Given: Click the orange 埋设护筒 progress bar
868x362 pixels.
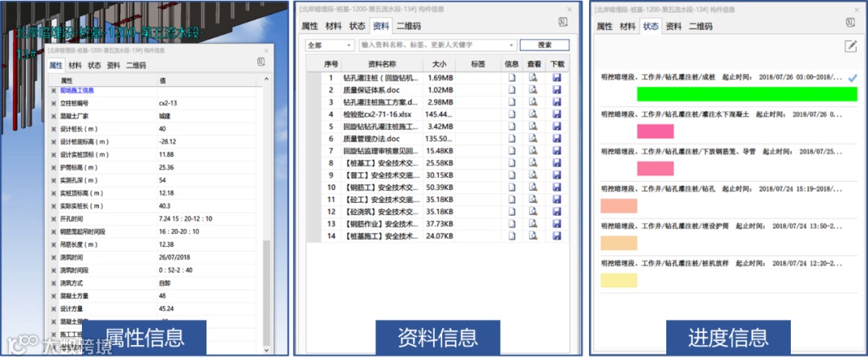Looking at the screenshot, I should point(619,243).
